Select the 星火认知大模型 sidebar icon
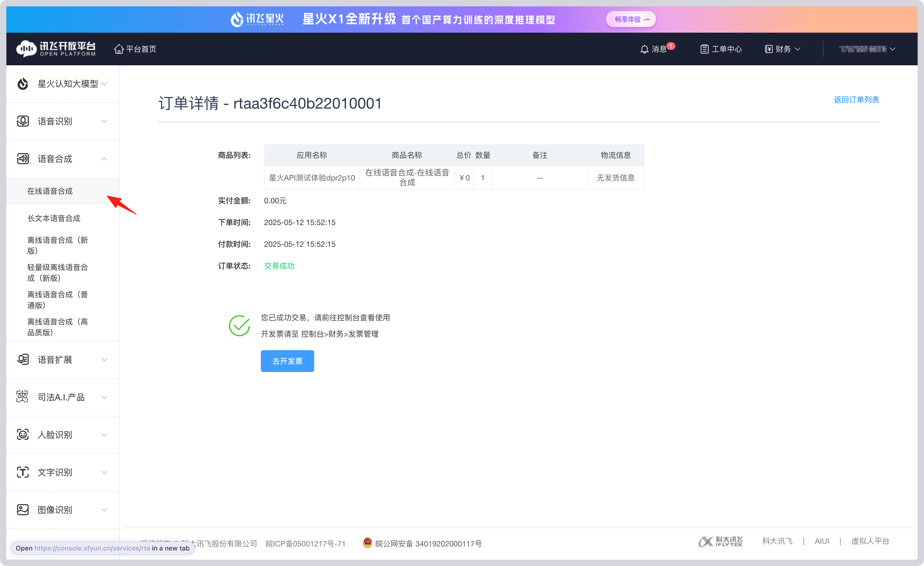Image resolution: width=924 pixels, height=566 pixels. [23, 84]
